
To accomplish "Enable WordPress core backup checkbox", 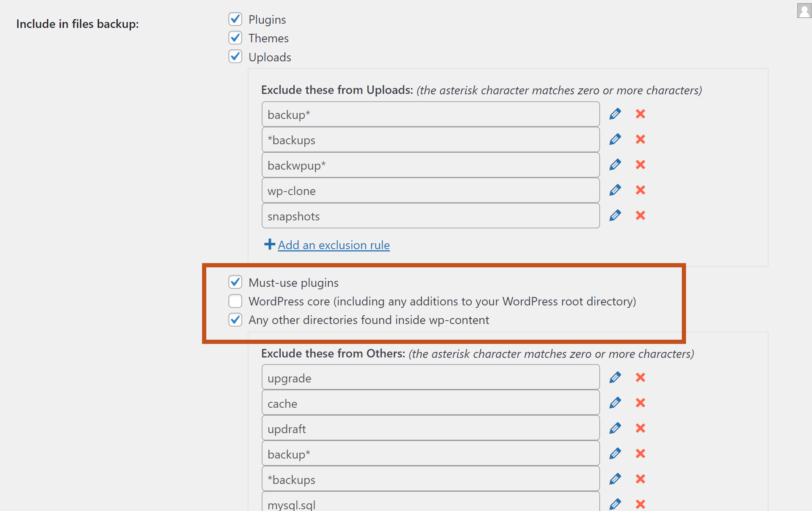I will [x=235, y=301].
